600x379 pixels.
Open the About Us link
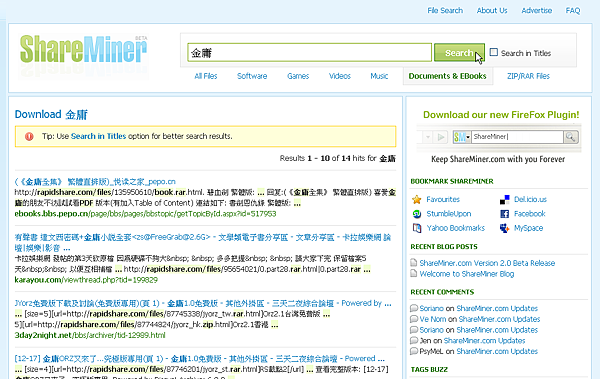(492, 10)
